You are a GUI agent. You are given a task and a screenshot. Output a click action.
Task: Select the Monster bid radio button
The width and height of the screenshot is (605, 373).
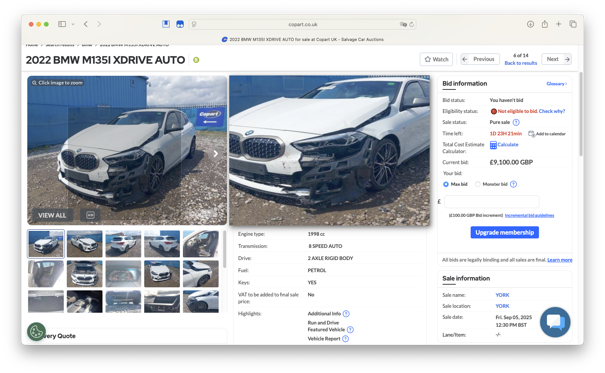pos(478,184)
